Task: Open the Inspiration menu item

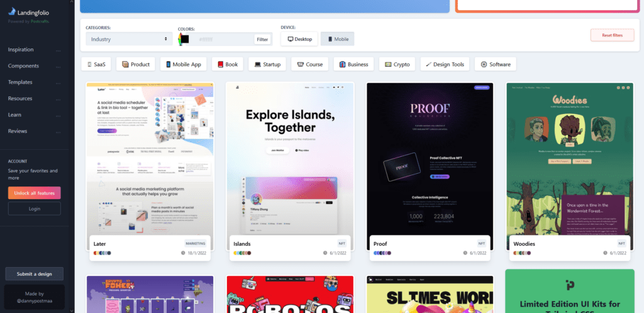Action: 21,49
